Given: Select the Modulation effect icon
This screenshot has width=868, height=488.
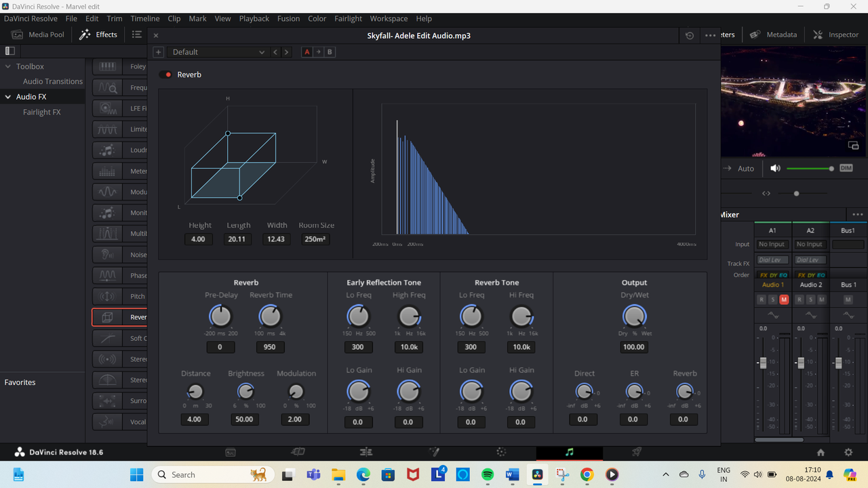Looking at the screenshot, I should pos(107,192).
